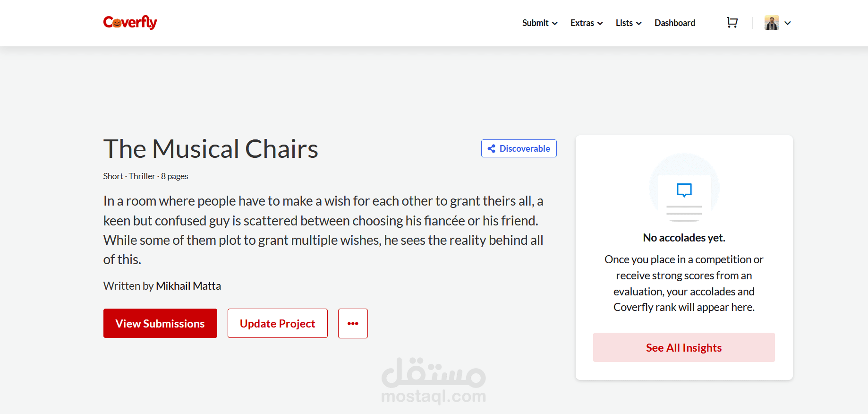Click the share icon in Discoverable badge
This screenshot has height=414, width=868.
(491, 148)
